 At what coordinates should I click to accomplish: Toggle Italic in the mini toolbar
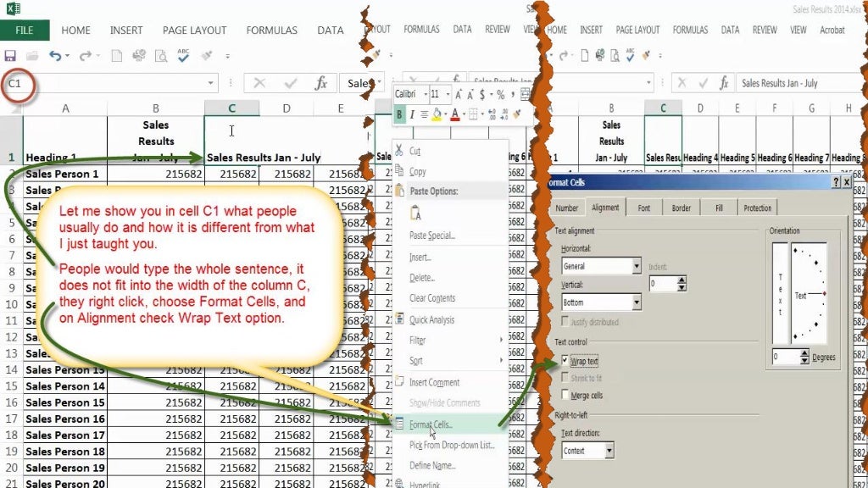tap(412, 114)
